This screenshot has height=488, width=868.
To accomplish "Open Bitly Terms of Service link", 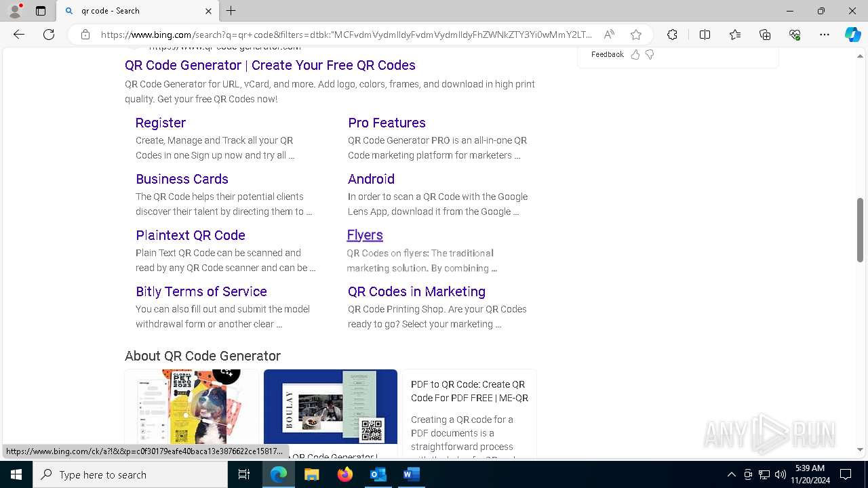I will pyautogui.click(x=201, y=291).
